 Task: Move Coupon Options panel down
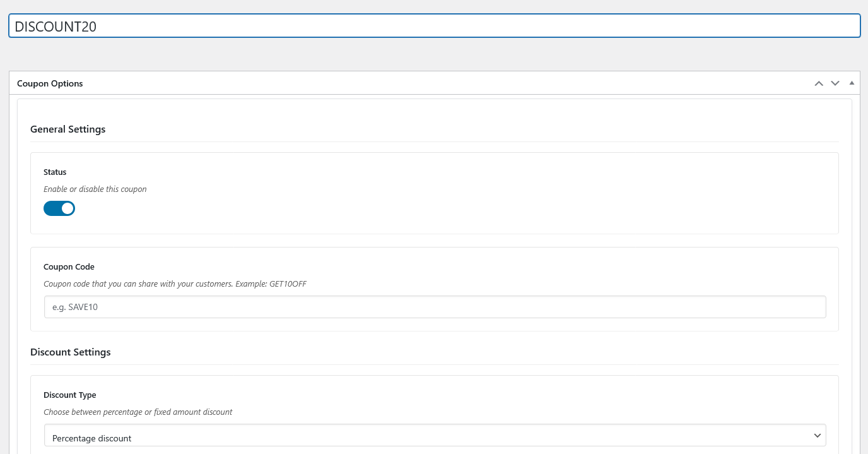pos(835,83)
